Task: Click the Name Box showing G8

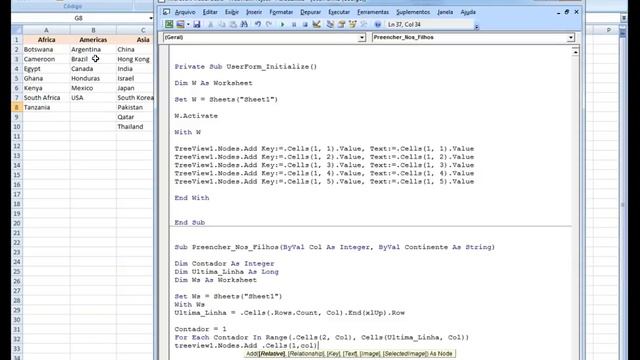Action: [x=78, y=18]
